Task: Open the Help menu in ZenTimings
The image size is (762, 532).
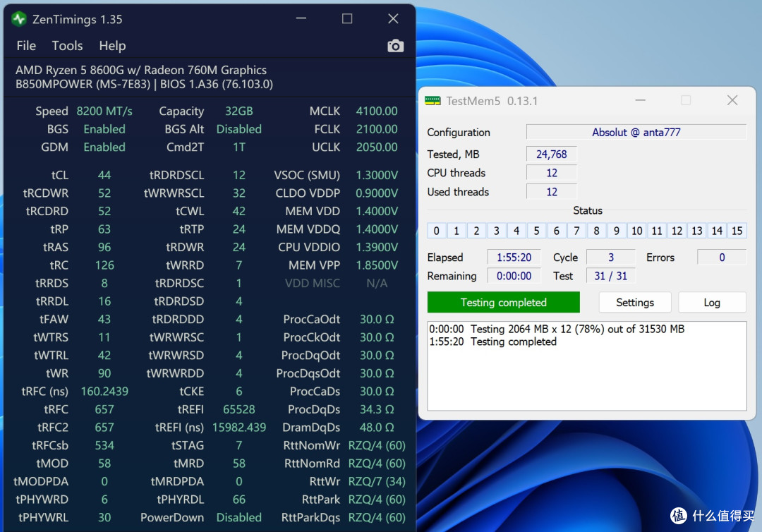Action: click(112, 46)
